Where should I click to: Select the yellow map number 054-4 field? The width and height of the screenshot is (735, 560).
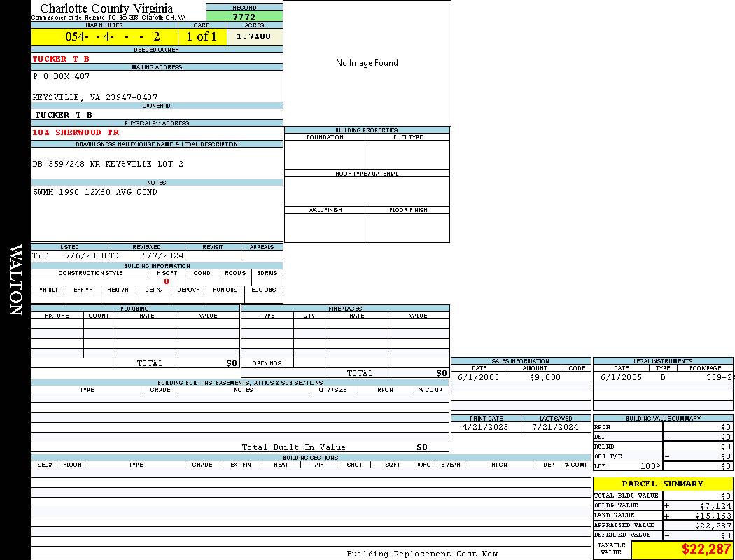(x=104, y=37)
